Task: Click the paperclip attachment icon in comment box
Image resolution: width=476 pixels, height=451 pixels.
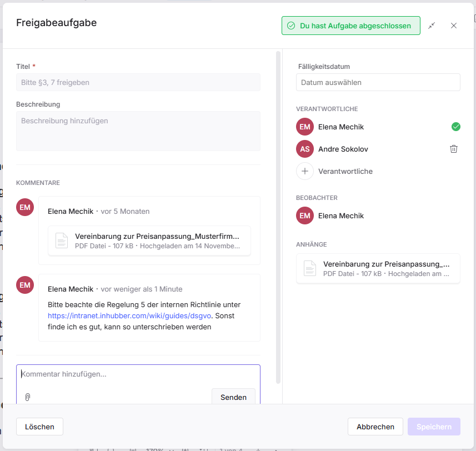Action: (x=27, y=397)
